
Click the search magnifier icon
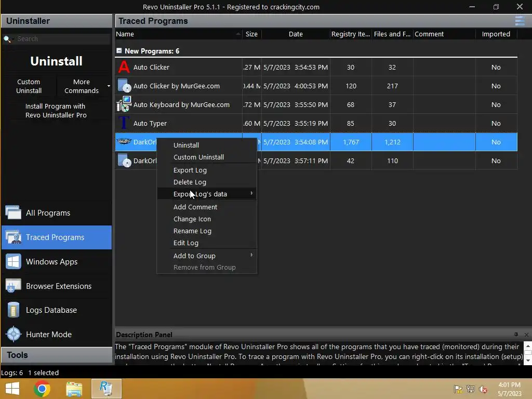7,38
